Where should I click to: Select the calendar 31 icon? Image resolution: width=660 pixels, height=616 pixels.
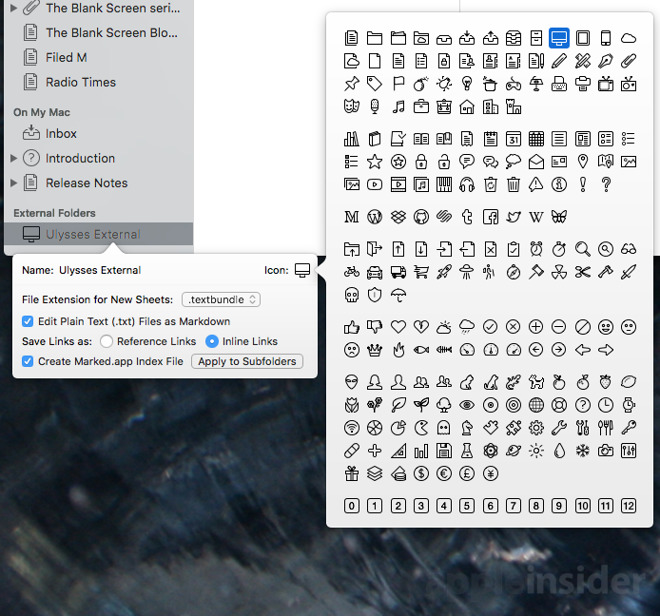[513, 139]
